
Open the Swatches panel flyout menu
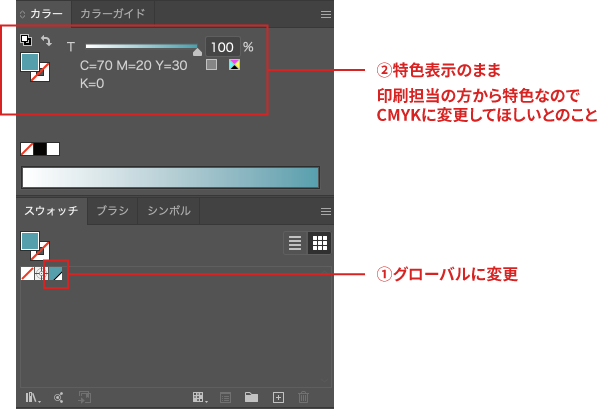(326, 211)
